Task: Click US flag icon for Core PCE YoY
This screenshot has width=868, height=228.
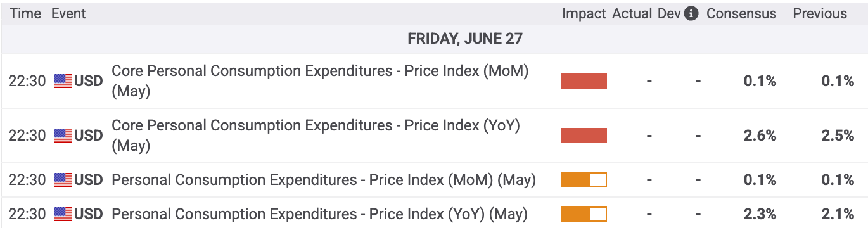Action: pyautogui.click(x=63, y=136)
